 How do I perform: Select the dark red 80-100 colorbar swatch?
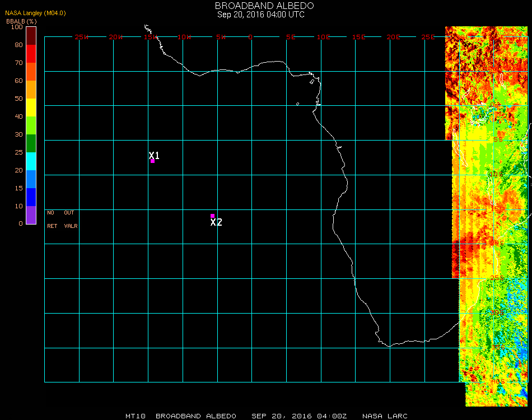tap(31, 36)
